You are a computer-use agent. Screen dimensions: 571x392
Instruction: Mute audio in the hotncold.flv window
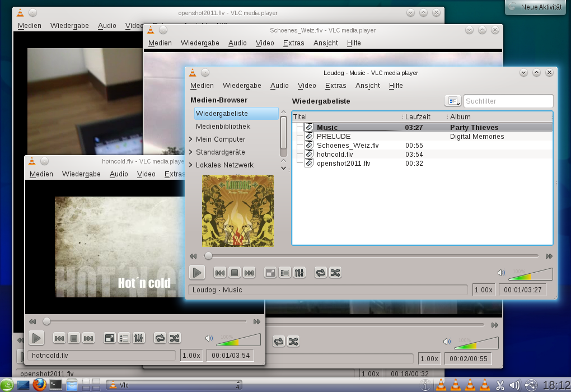[209, 338]
